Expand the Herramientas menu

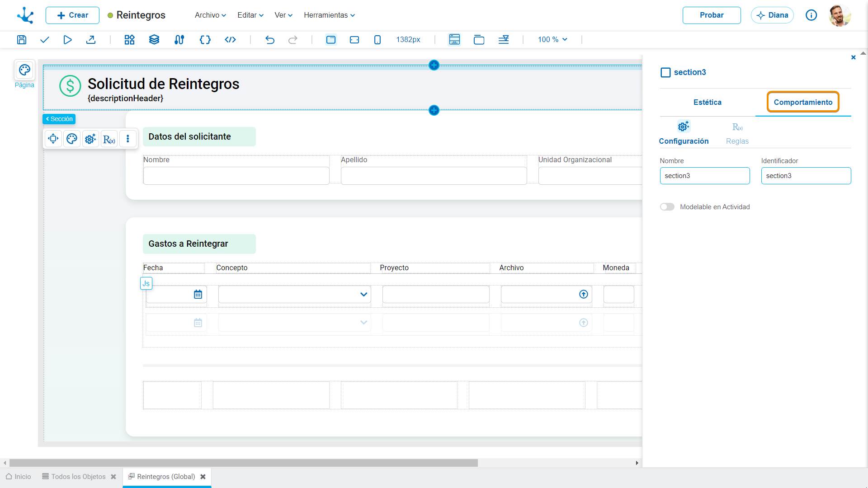[329, 15]
